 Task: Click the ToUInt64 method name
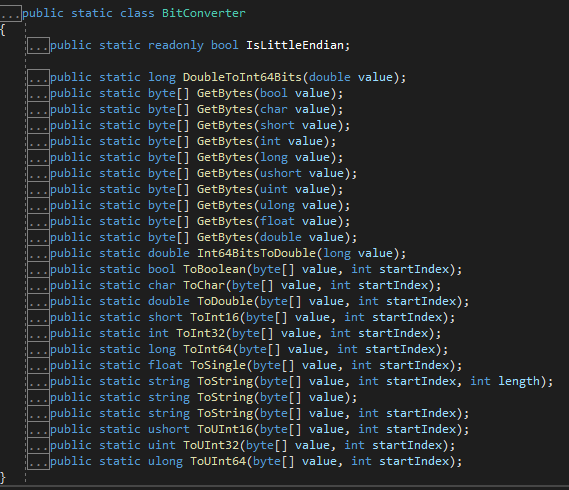pyautogui.click(x=218, y=461)
